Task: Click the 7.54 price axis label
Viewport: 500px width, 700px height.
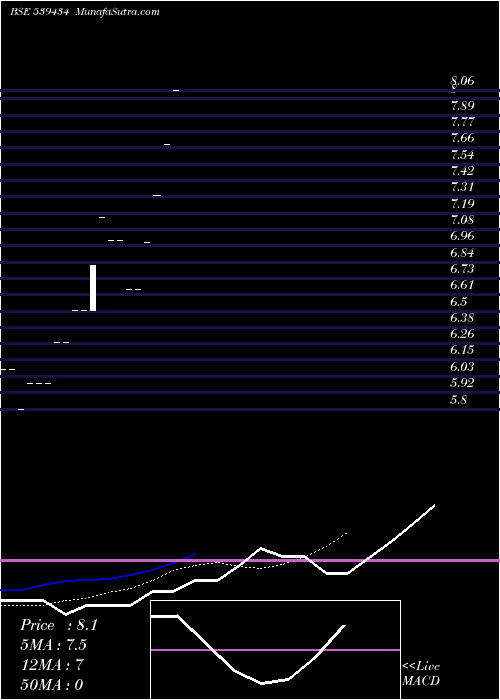Action: tap(462, 155)
